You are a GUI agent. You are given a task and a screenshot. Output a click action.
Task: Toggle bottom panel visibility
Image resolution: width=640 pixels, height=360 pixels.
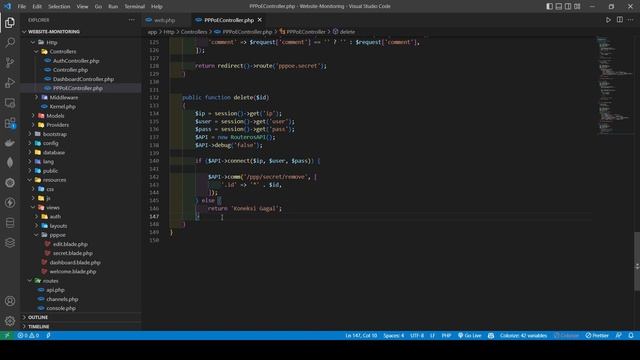559,6
